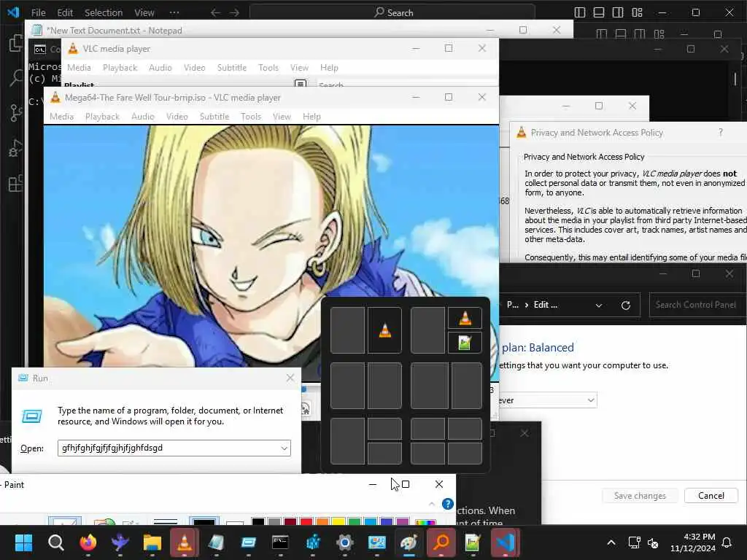Click the Paint help question mark icon
This screenshot has width=747, height=560.
point(447,504)
